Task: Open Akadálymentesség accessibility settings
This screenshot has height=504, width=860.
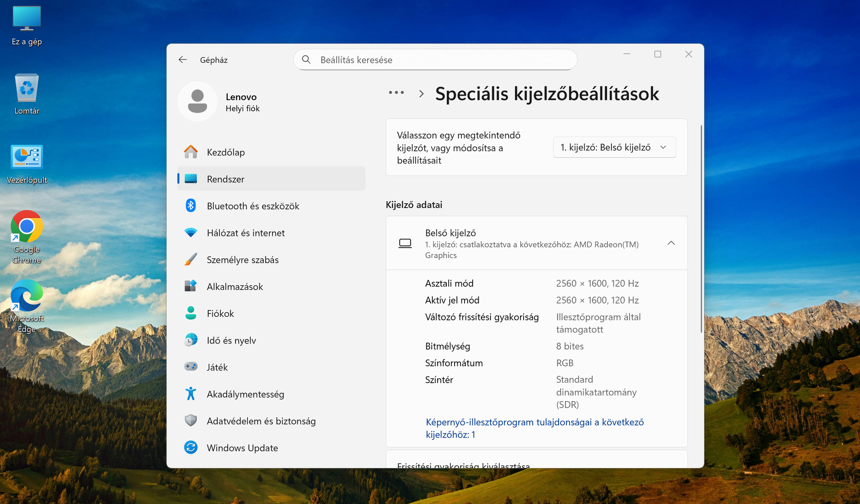Action: (x=245, y=394)
